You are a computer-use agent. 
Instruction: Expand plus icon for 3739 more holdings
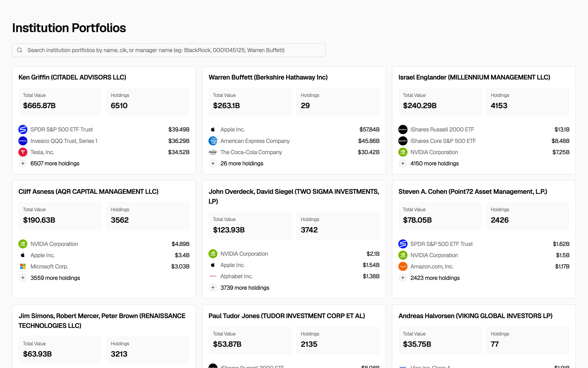213,288
